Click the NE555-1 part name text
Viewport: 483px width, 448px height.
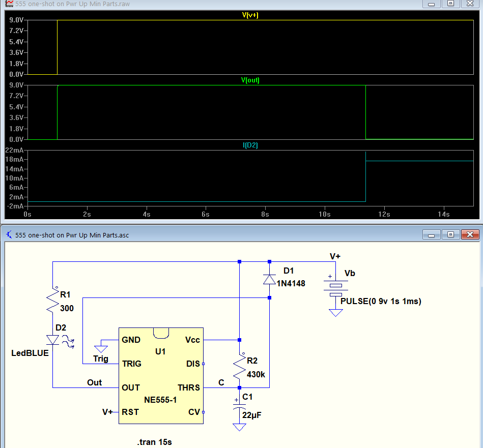160,400
